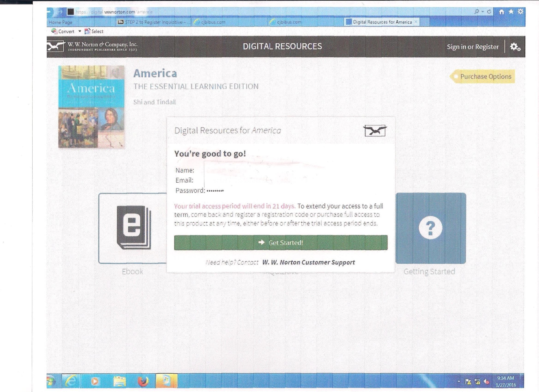Go to browser Home via house icon
The height and width of the screenshot is (392, 539).
(x=501, y=12)
